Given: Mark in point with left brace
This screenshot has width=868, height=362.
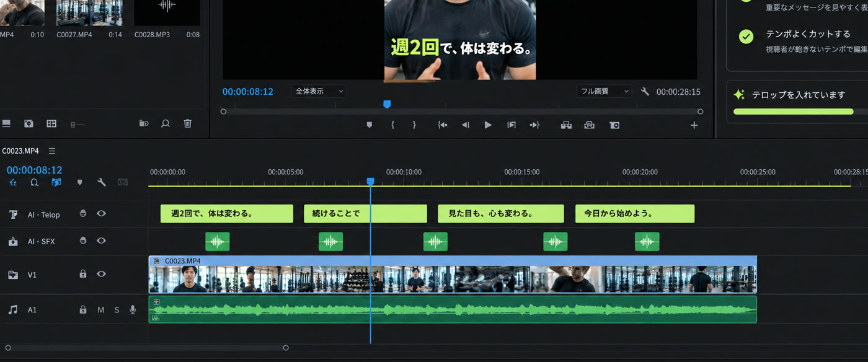Looking at the screenshot, I should (392, 125).
